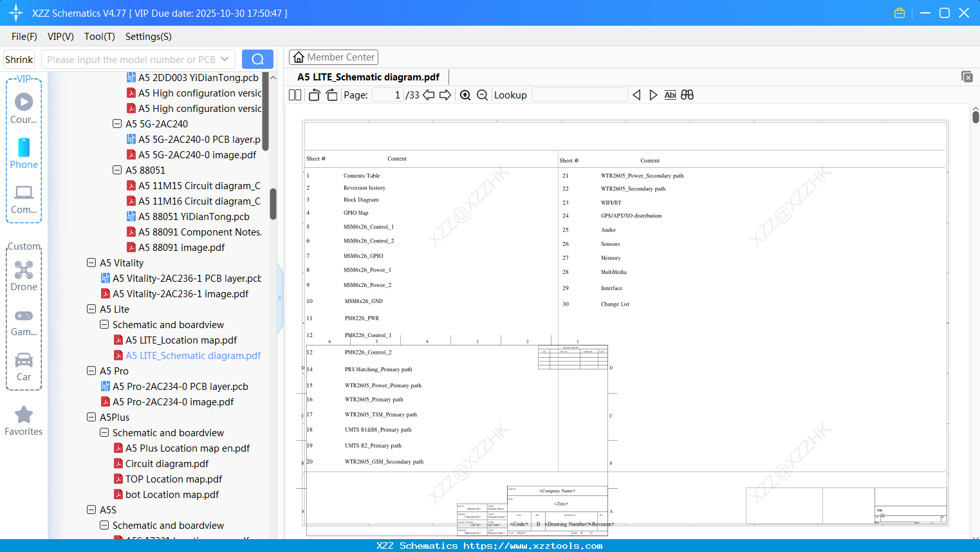The image size is (980, 552).
Task: Open A5 Pro-2AC234-0 image.pdf
Action: [167, 402]
